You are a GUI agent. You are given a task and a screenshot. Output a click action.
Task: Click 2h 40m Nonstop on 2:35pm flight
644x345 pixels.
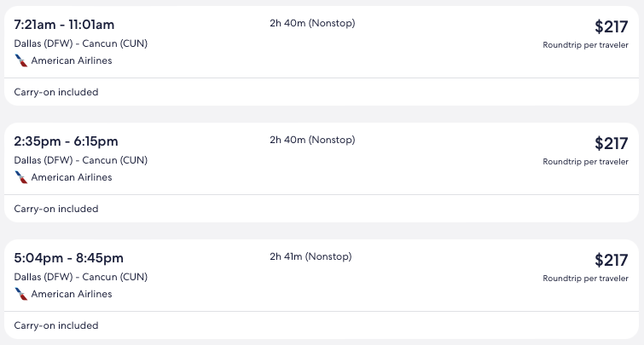(x=312, y=140)
